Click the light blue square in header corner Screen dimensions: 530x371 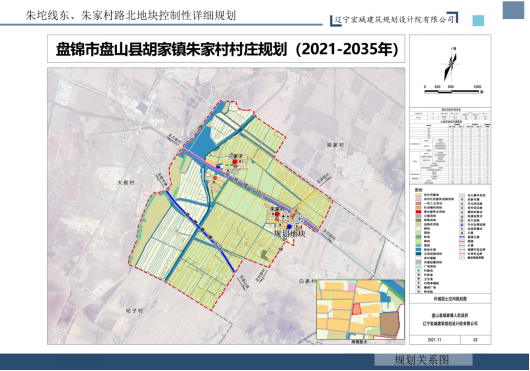(478, 21)
